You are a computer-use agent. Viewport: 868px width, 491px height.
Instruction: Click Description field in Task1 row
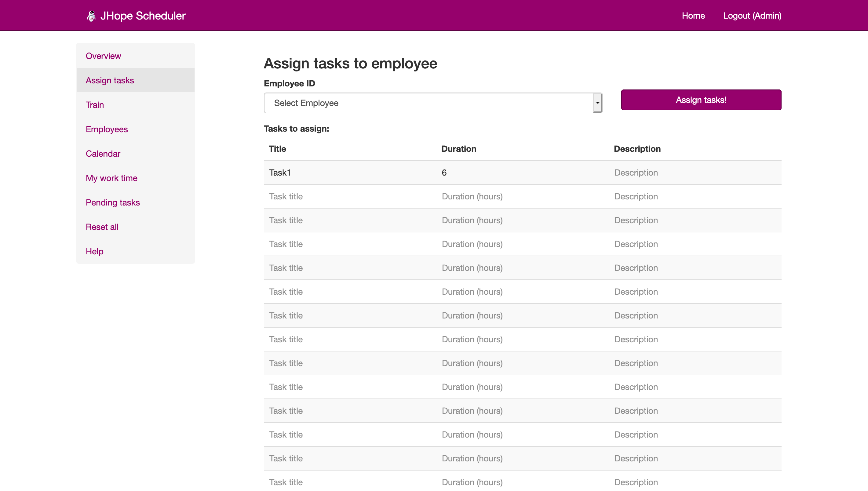[695, 173]
